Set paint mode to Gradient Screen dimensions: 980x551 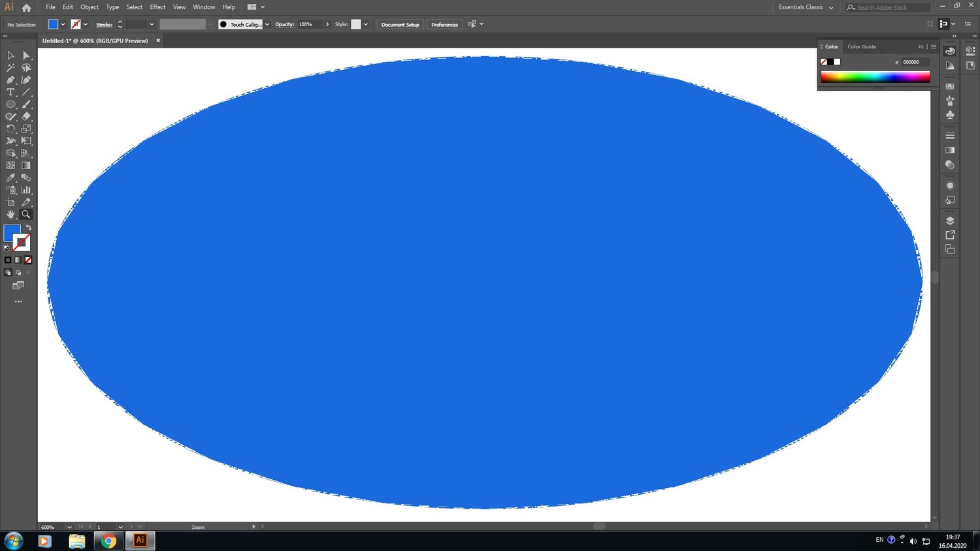18,260
